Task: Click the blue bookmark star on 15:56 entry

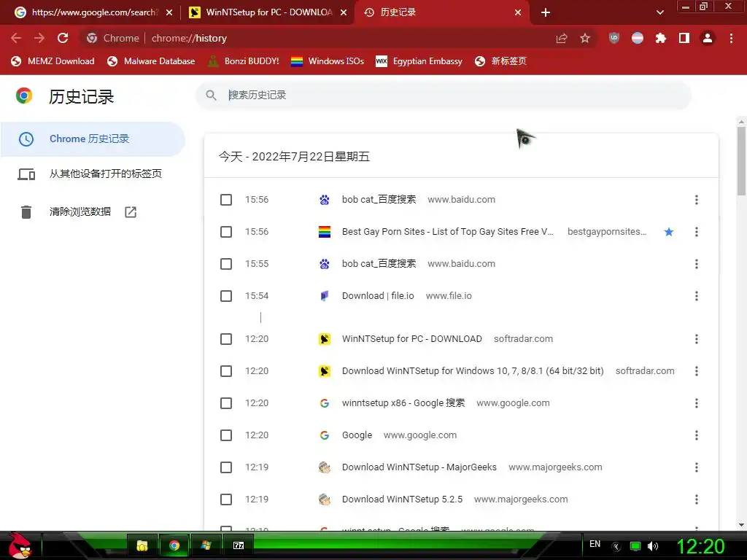Action: 669,232
